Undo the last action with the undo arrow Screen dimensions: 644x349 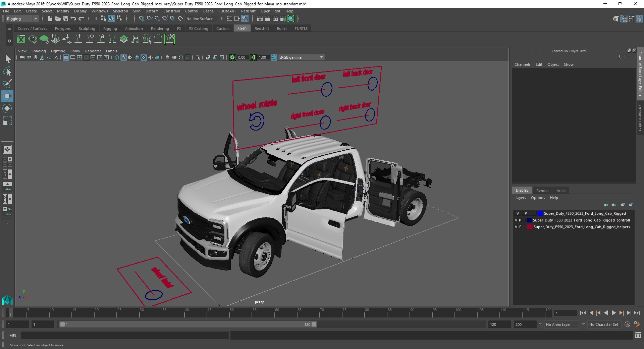tap(73, 19)
